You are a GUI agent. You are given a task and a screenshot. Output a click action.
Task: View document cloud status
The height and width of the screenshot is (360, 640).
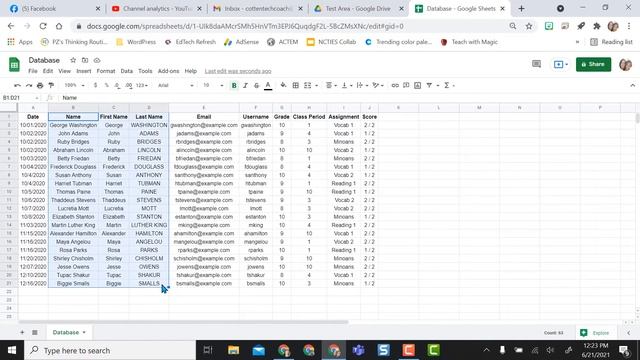coord(97,60)
